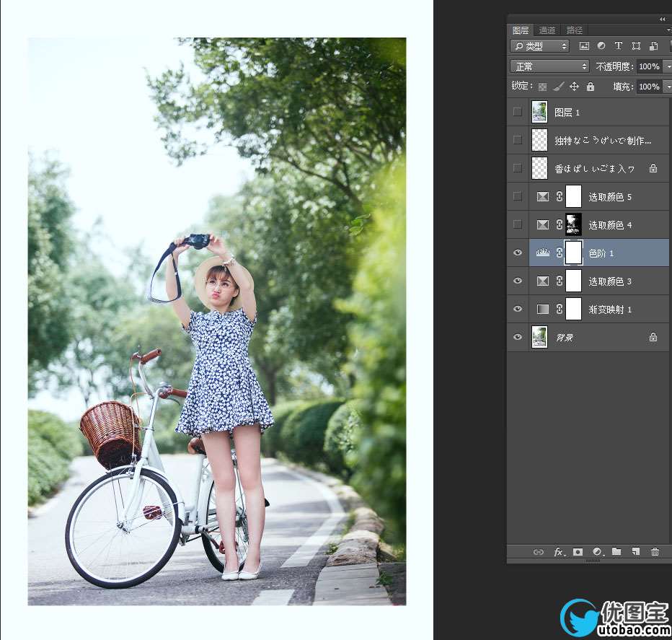Click the mask thumbnail of 渐变映射 1
Image resolution: width=672 pixels, height=640 pixels.
[x=573, y=310]
